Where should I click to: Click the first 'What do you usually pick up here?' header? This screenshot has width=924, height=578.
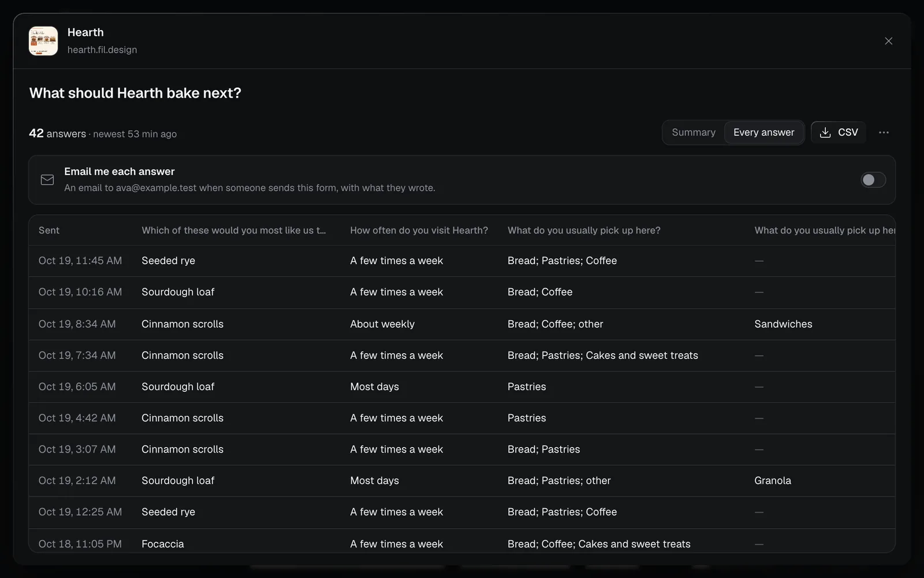pos(584,230)
